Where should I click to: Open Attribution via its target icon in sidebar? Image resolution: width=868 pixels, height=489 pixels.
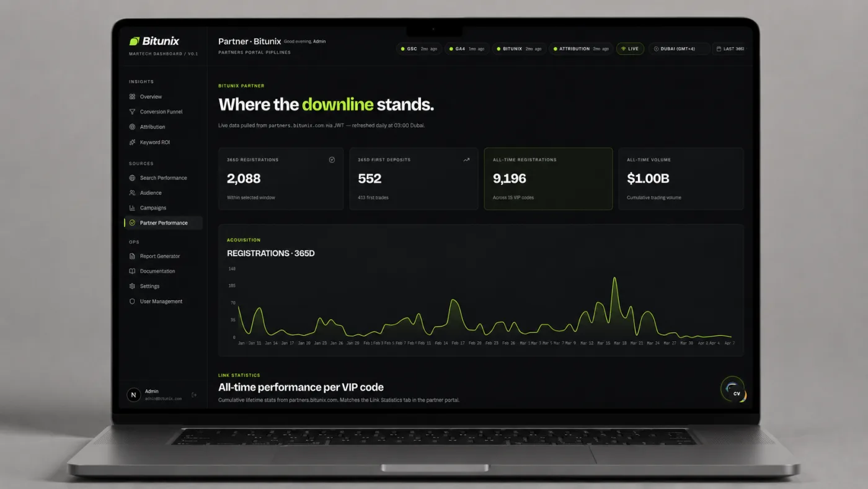click(132, 127)
